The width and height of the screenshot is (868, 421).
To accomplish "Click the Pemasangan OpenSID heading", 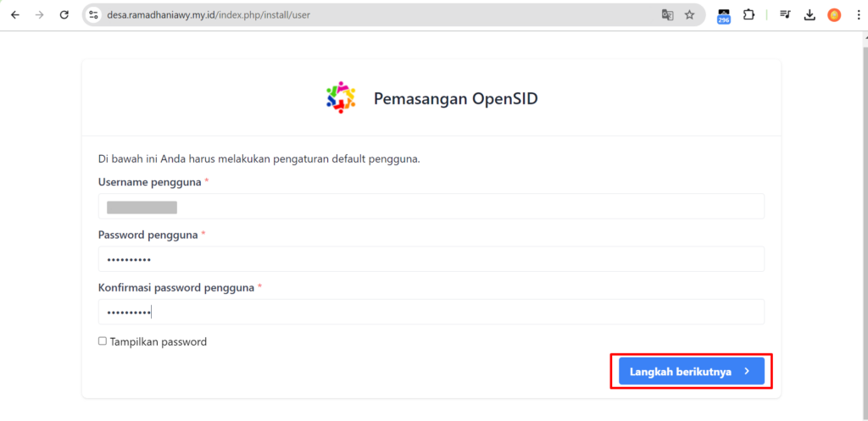I will click(455, 98).
